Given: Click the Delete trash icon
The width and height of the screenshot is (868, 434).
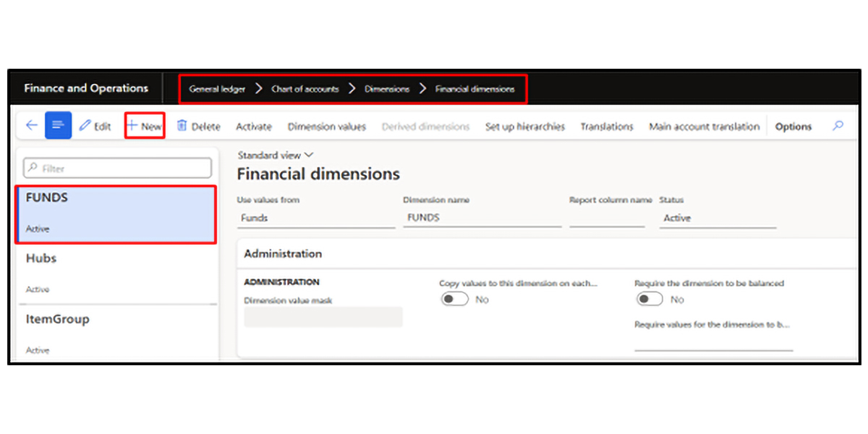Looking at the screenshot, I should click(x=182, y=127).
